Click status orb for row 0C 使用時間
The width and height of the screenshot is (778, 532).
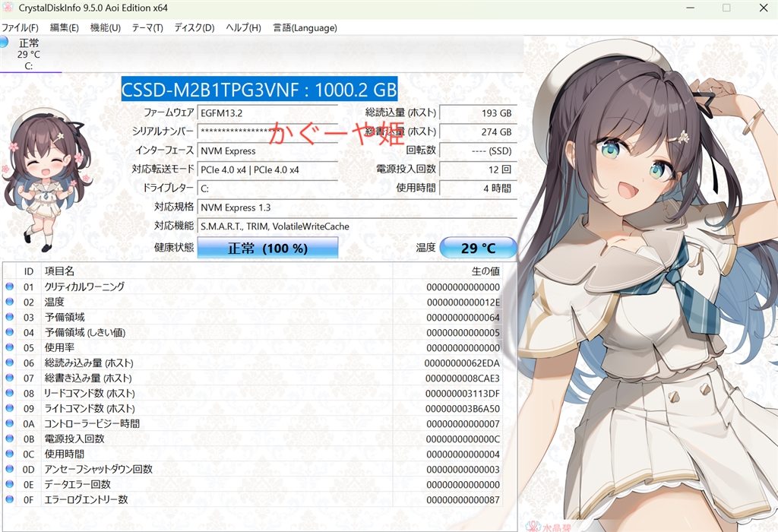tap(9, 454)
